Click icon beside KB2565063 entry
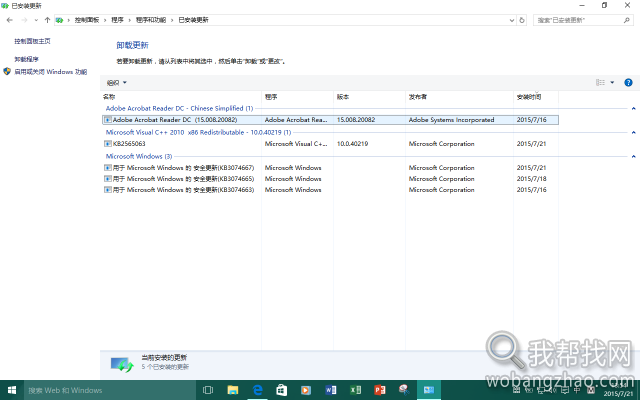 coord(108,144)
